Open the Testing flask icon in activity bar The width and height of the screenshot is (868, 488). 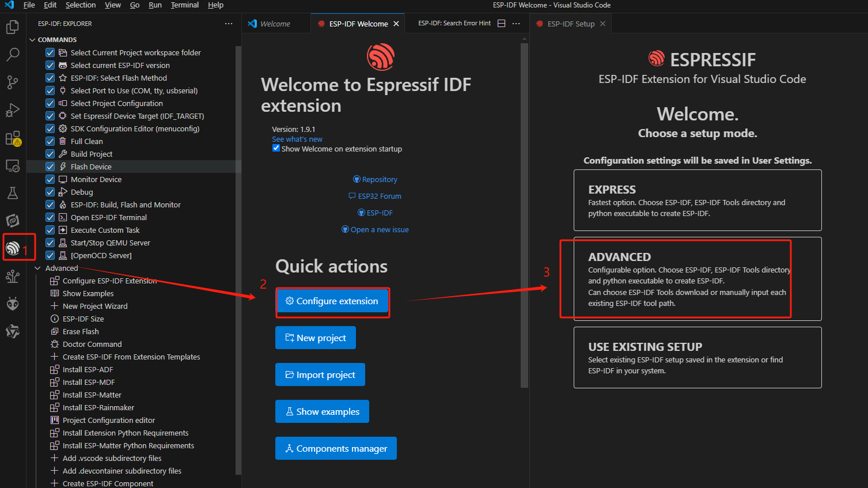12,193
